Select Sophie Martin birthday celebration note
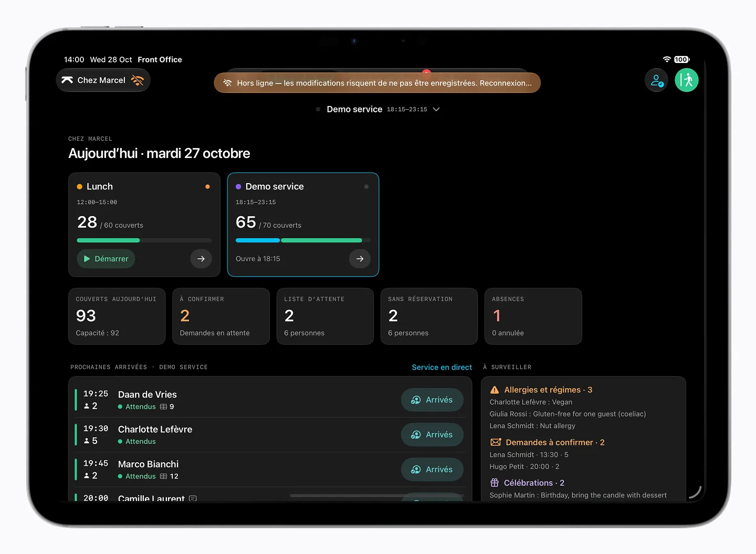Image resolution: width=756 pixels, height=554 pixels. [x=578, y=495]
